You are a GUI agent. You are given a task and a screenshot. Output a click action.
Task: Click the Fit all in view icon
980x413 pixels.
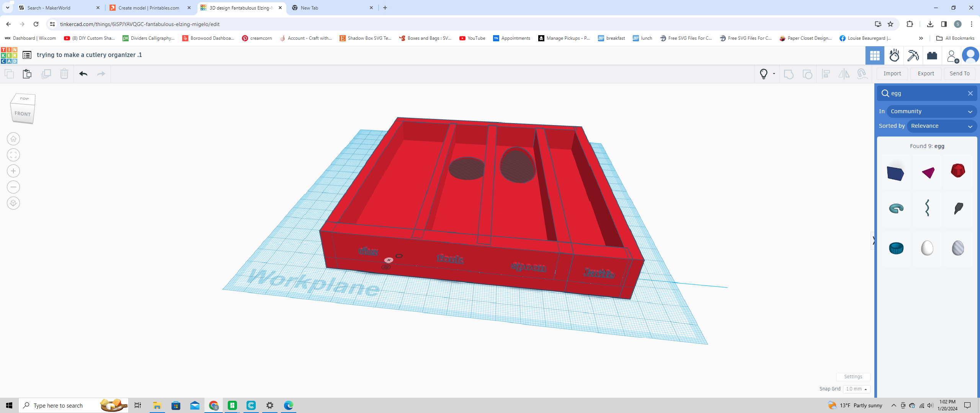[x=13, y=155]
